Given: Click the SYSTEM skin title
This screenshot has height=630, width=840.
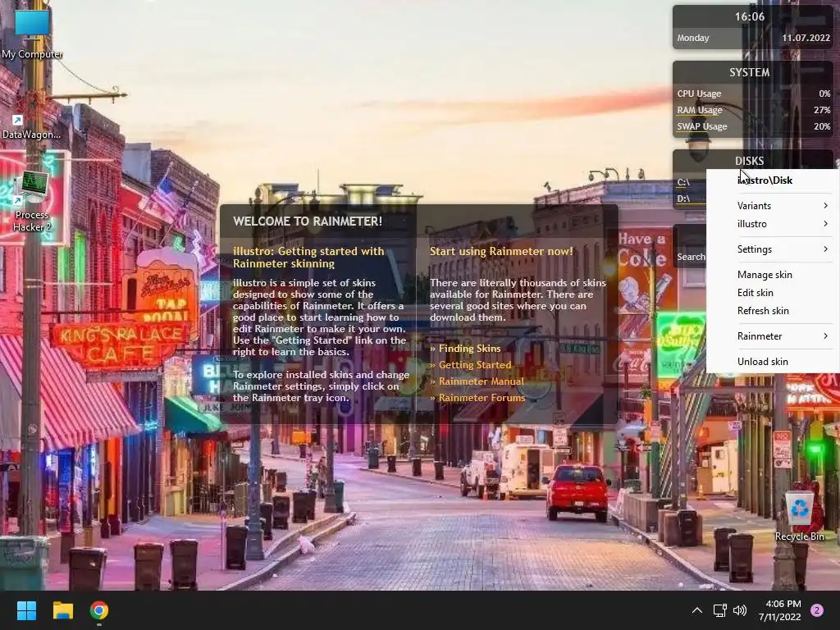Looking at the screenshot, I should point(750,72).
